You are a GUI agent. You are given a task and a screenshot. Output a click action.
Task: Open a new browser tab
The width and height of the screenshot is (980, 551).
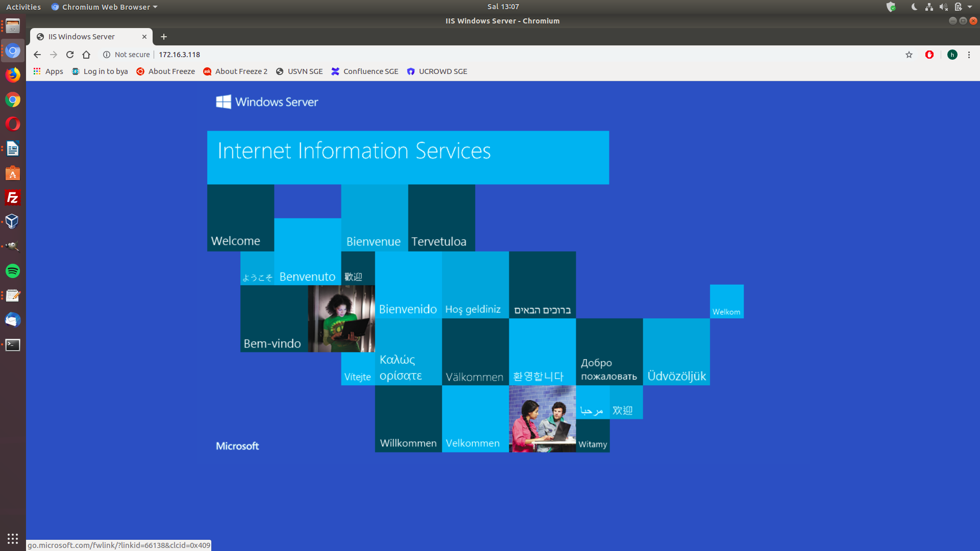point(164,37)
